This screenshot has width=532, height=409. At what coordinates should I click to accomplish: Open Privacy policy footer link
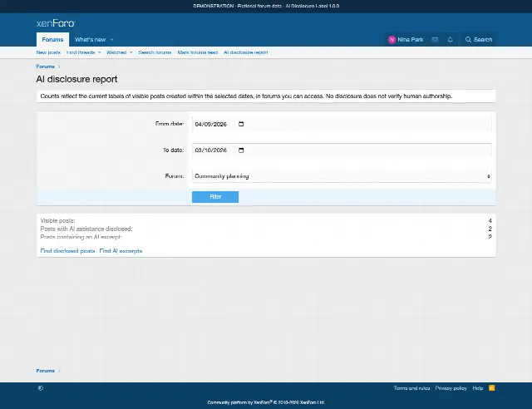(x=451, y=388)
